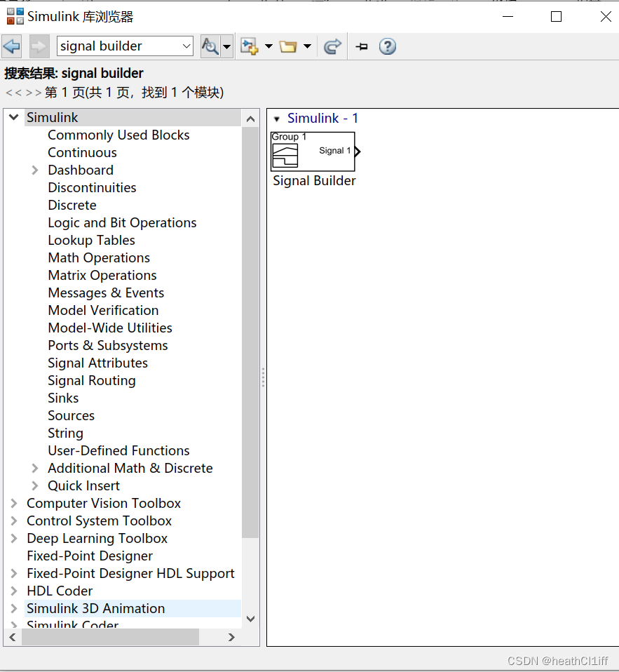Click the refresh library browser icon
Screen dimensions: 619x672
[x=332, y=46]
